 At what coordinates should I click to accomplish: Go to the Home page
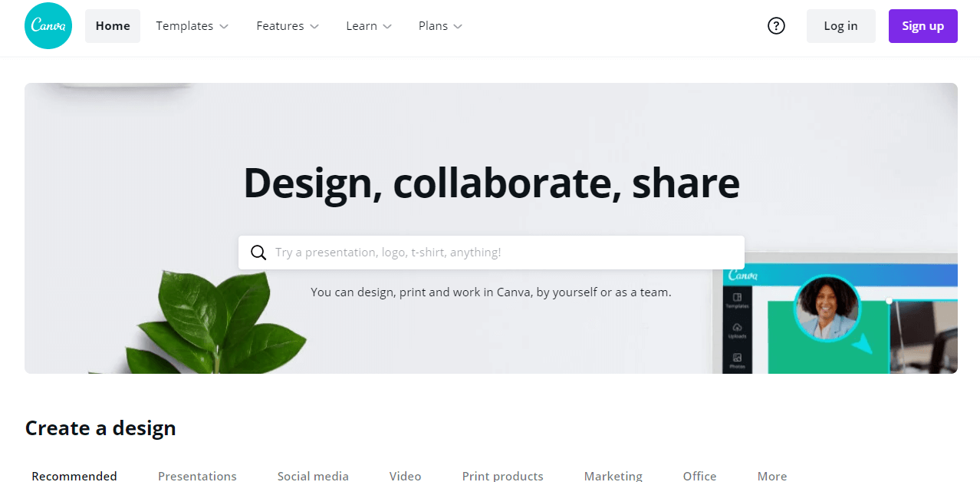pos(113,26)
